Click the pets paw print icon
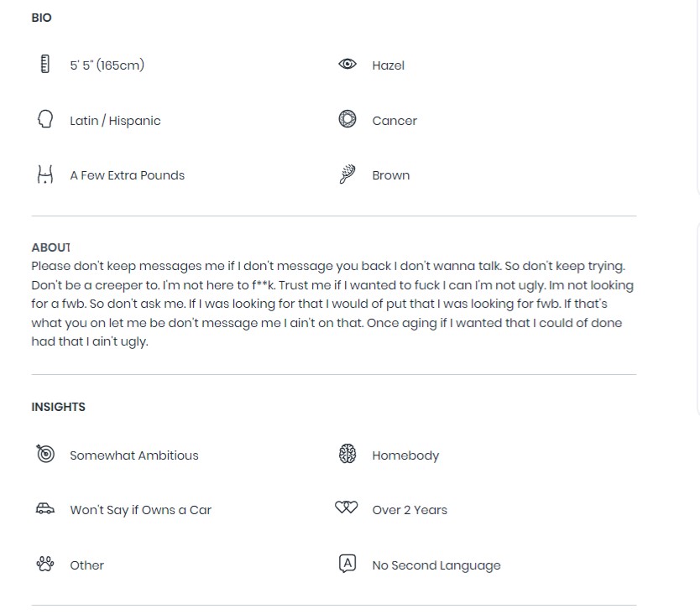 tap(45, 564)
